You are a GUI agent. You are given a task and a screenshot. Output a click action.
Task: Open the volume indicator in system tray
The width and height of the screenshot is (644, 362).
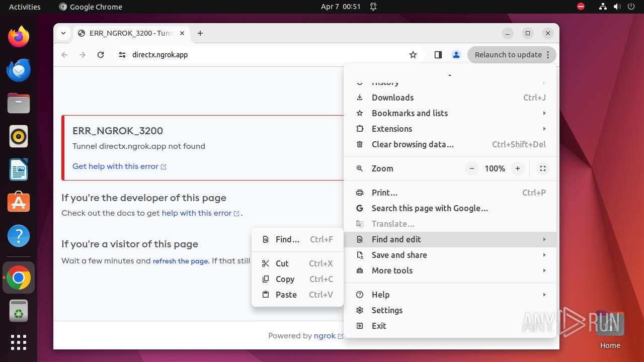(617, 7)
